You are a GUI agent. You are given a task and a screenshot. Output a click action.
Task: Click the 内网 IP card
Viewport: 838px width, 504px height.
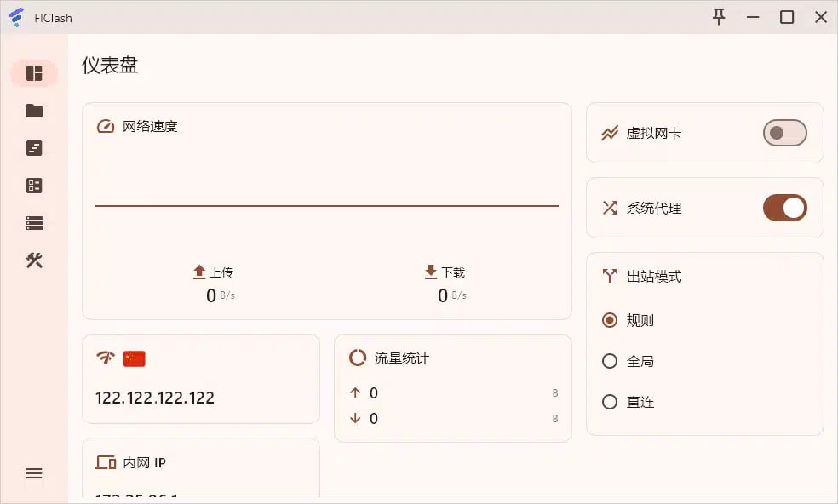tap(201, 468)
